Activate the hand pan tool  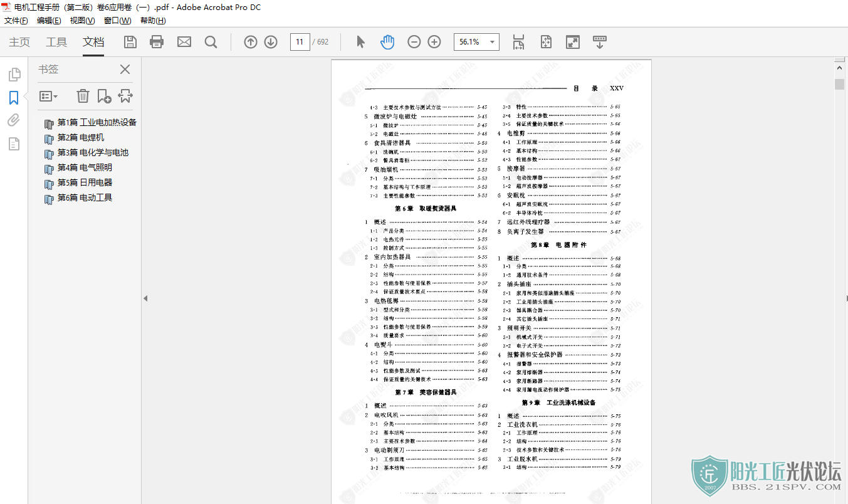pyautogui.click(x=387, y=42)
